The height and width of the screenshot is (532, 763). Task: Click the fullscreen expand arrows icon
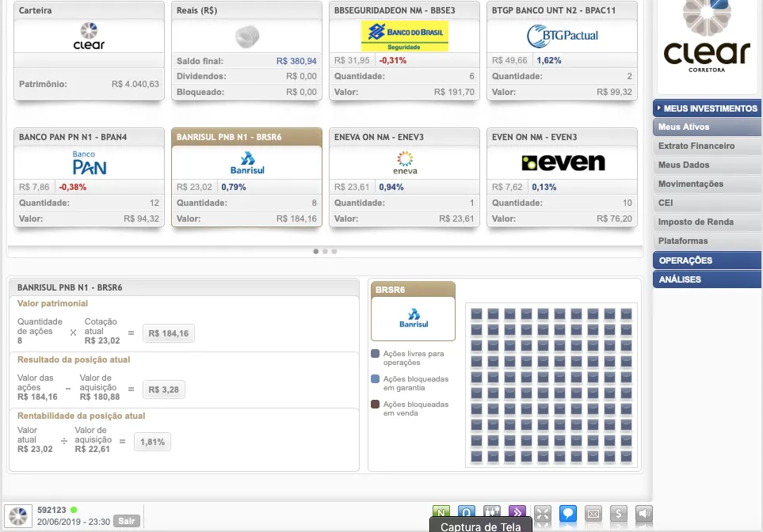pos(542,514)
